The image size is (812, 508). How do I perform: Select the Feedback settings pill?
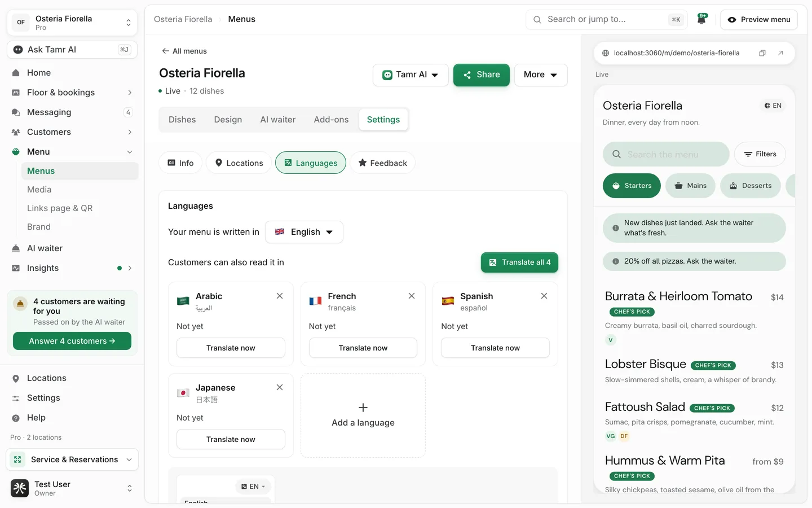383,163
